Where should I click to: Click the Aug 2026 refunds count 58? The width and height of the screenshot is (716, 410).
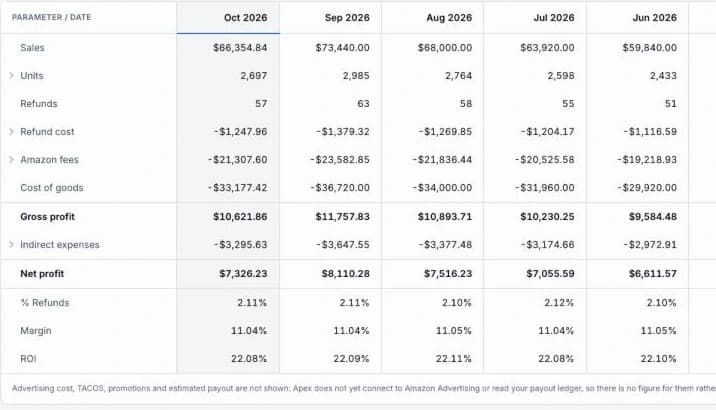[x=466, y=104]
